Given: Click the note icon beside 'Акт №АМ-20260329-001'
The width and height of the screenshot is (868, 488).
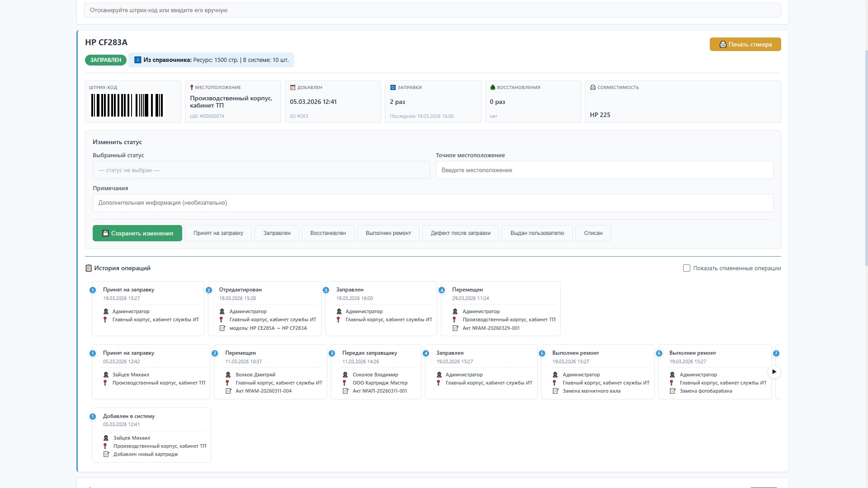Looking at the screenshot, I should pos(455,328).
